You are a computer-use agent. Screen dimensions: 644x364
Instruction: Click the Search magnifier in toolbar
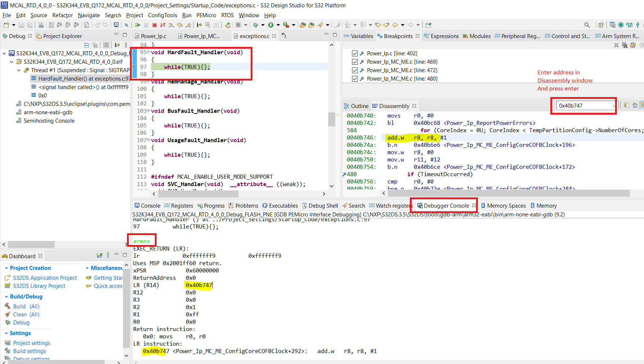(x=587, y=25)
